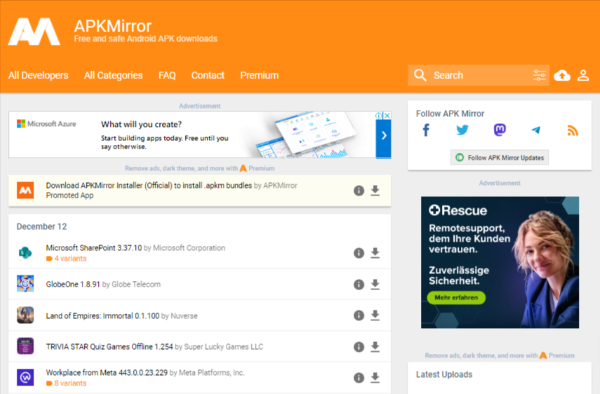The width and height of the screenshot is (600, 394).
Task: Click the magnifying glass search icon
Action: pos(420,75)
